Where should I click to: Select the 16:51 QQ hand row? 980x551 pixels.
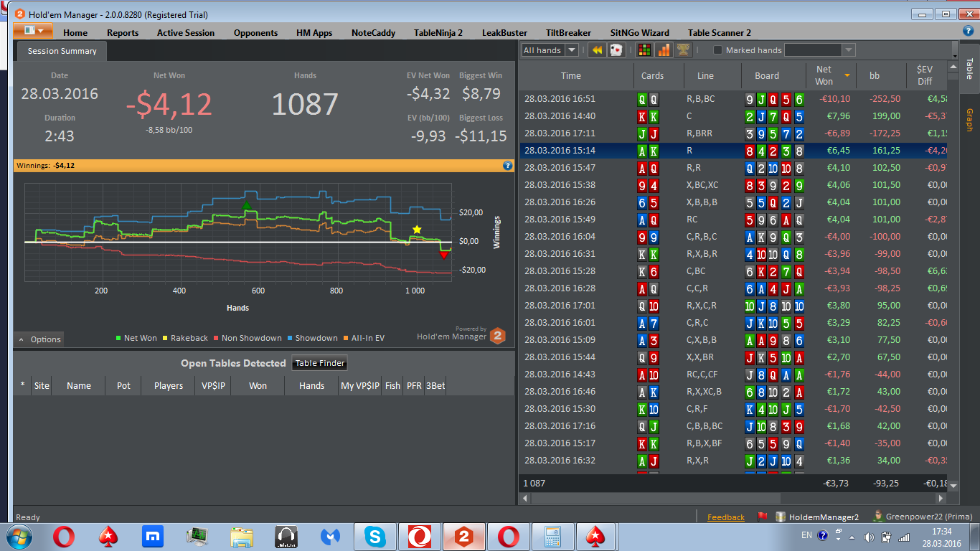[x=733, y=99]
